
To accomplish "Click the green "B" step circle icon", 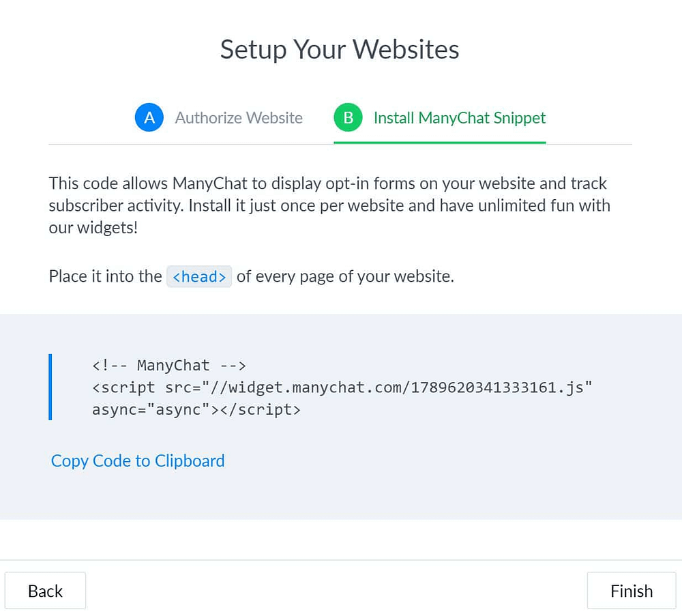I will pos(348,117).
